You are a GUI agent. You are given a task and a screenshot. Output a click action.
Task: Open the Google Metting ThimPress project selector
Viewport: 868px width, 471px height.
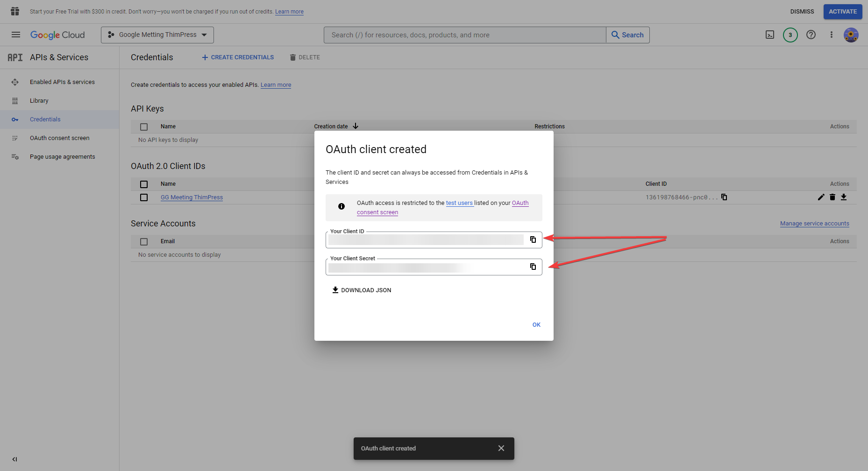[x=157, y=35]
